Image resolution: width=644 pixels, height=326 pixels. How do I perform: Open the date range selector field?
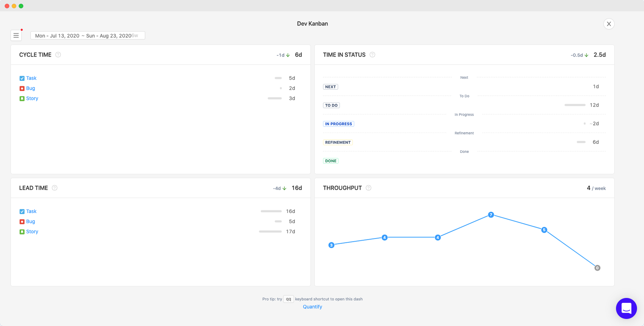pos(88,35)
